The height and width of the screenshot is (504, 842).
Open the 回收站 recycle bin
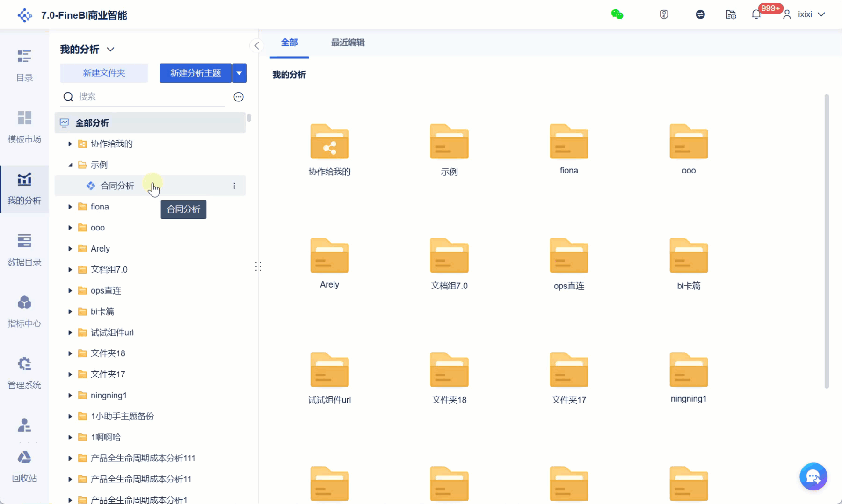coord(24,465)
